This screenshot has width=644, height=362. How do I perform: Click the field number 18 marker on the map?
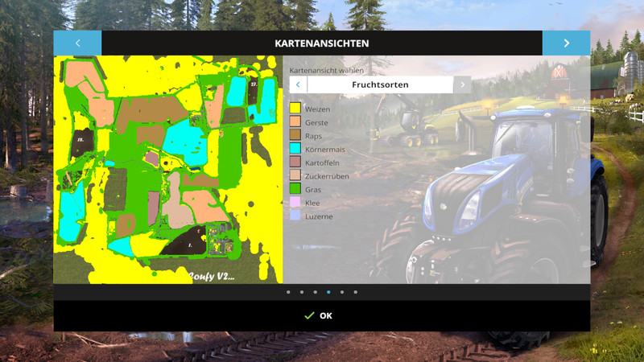[80, 139]
